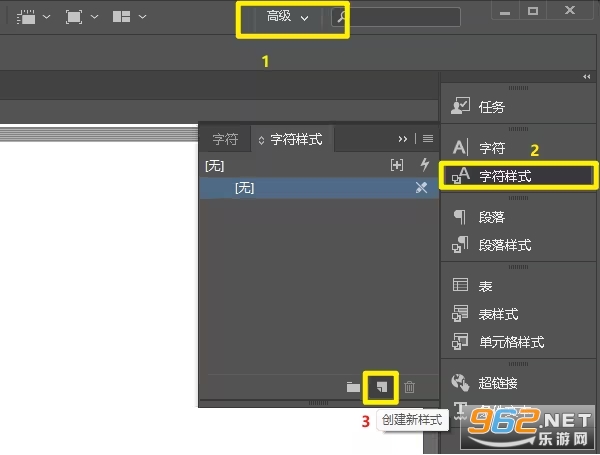
Task: Expand the floating panel's double-chevron button
Action: point(403,139)
